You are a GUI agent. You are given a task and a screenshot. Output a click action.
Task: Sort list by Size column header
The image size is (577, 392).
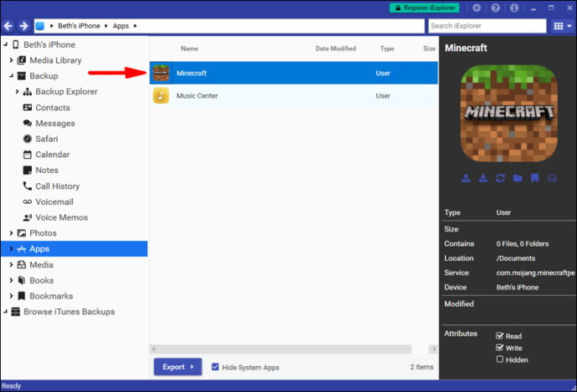(x=429, y=48)
